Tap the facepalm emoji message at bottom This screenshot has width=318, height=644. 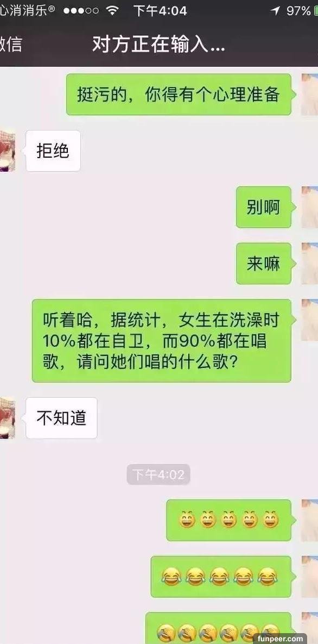[220, 628]
